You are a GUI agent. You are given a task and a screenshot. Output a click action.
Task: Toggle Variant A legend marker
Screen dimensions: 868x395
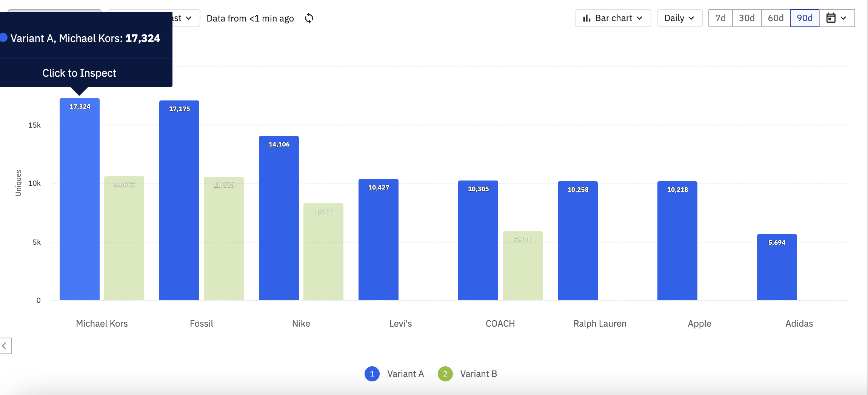coord(372,374)
